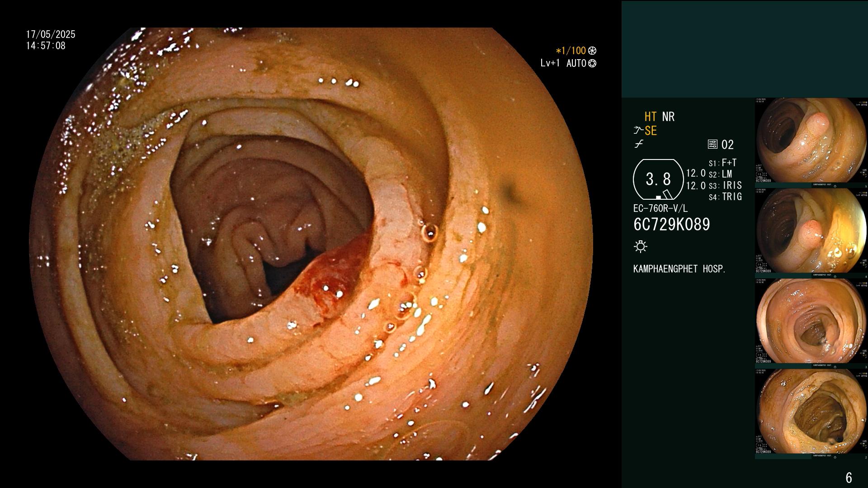The height and width of the screenshot is (488, 868).
Task: Open the second thumbnail with yellow fluid
Action: [811, 231]
